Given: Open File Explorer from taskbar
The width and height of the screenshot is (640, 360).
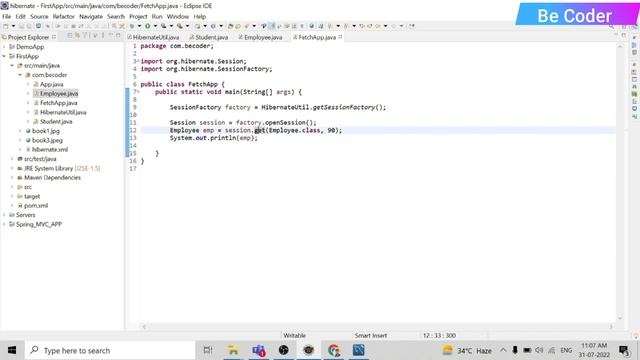Looking at the screenshot, I should pos(233,350).
